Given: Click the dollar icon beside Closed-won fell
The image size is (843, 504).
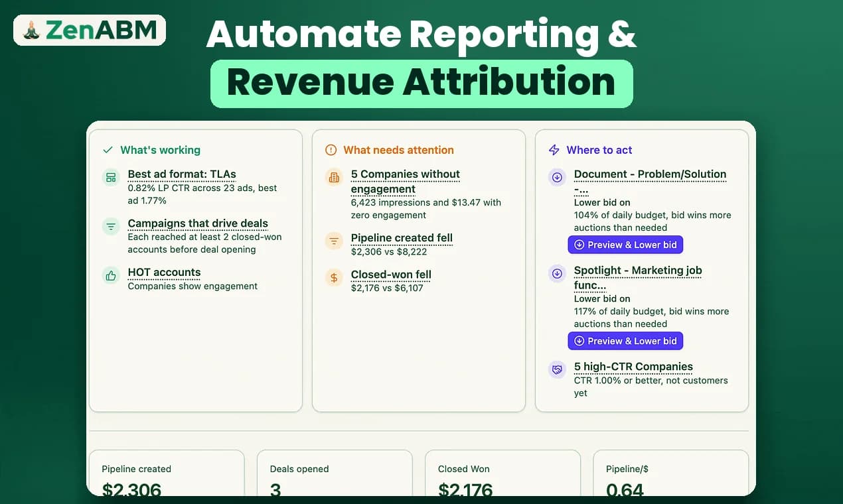Looking at the screenshot, I should 334,278.
